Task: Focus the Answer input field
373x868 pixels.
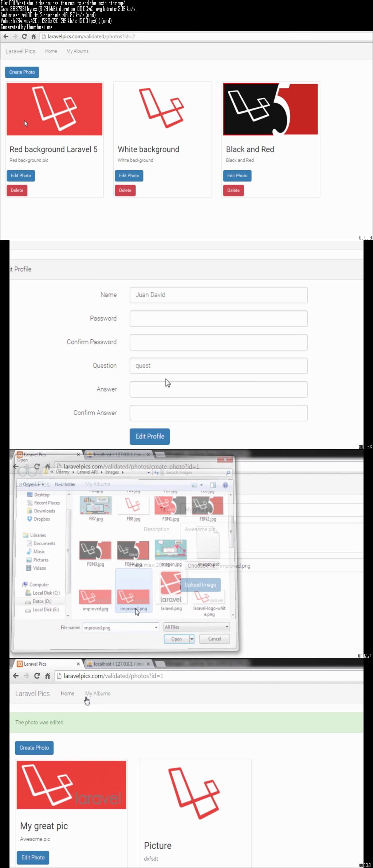Action: click(x=219, y=389)
